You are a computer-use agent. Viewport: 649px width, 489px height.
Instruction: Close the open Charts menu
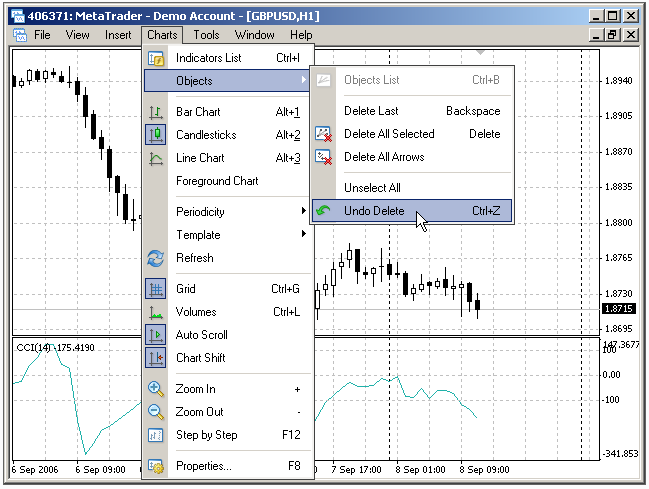click(x=162, y=35)
